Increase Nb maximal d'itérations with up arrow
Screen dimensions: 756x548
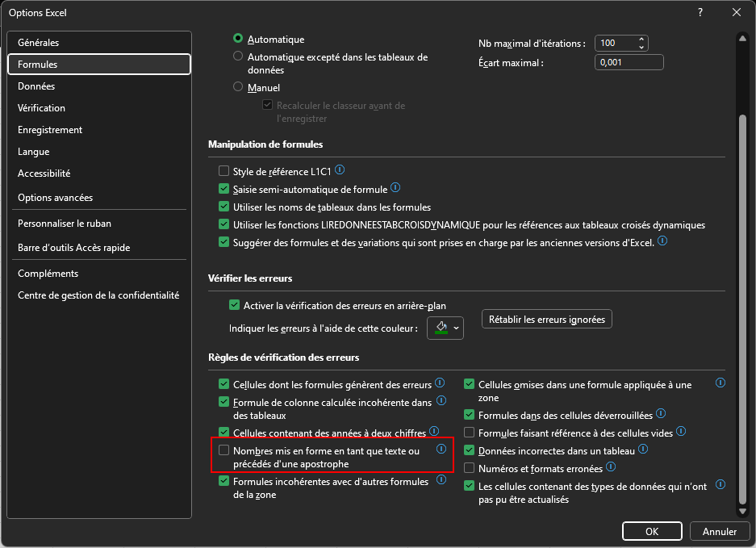click(x=641, y=40)
